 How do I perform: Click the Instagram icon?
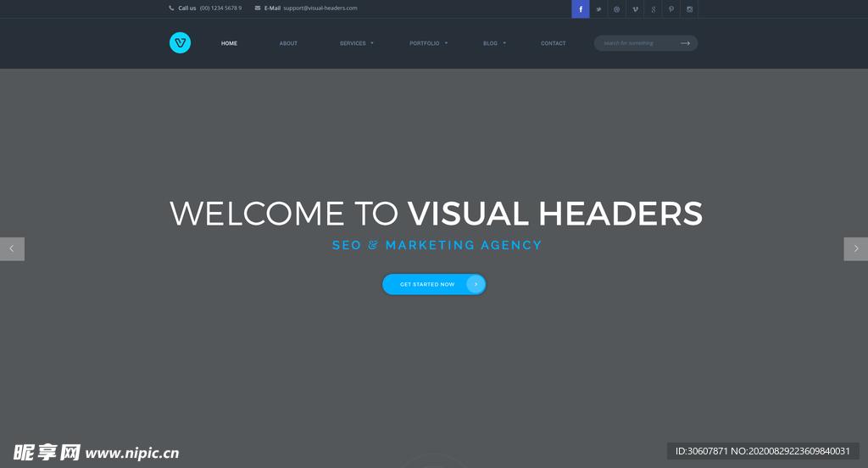[x=689, y=9]
